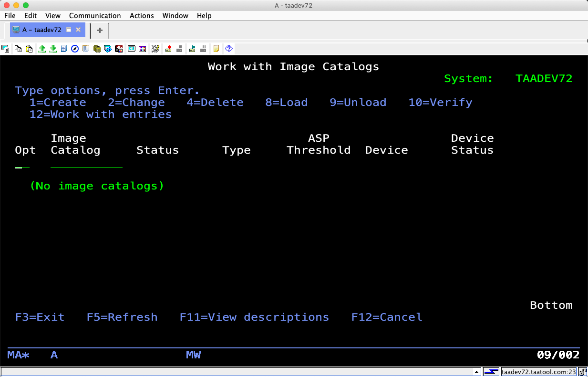Open the stacked-pages printer output icon
The width and height of the screenshot is (588, 377).
tap(86, 49)
